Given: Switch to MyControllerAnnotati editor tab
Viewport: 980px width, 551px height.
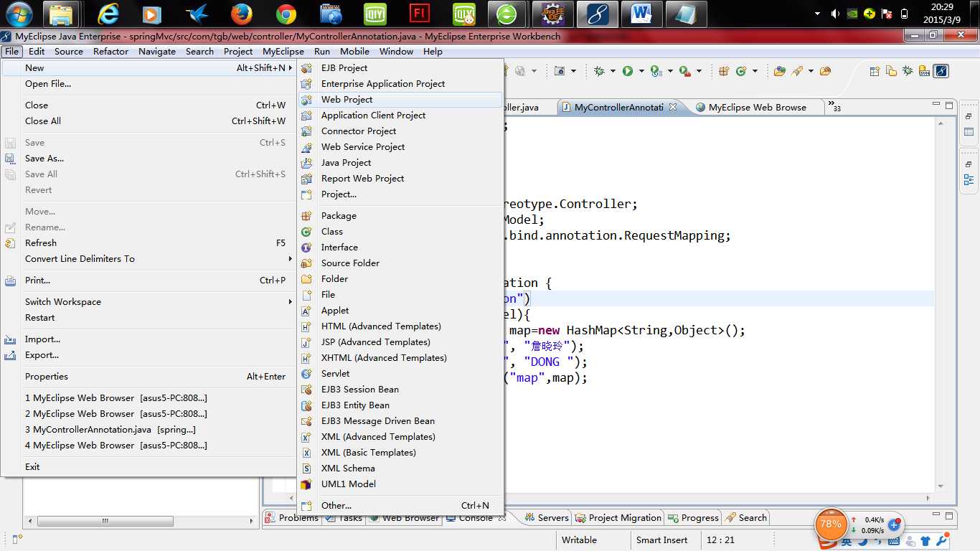Looking at the screenshot, I should coord(618,107).
